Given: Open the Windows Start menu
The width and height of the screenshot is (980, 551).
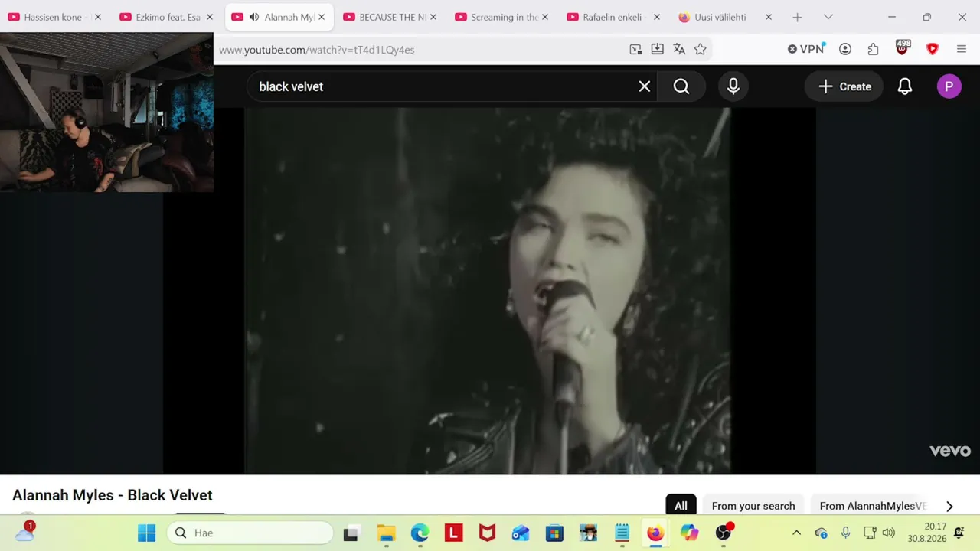Looking at the screenshot, I should [x=146, y=533].
